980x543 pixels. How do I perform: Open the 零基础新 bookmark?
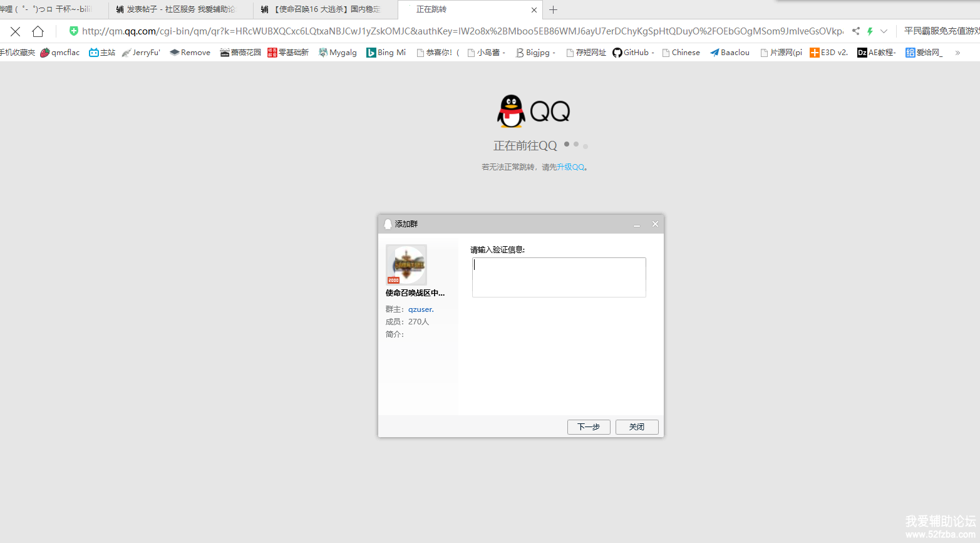click(288, 53)
